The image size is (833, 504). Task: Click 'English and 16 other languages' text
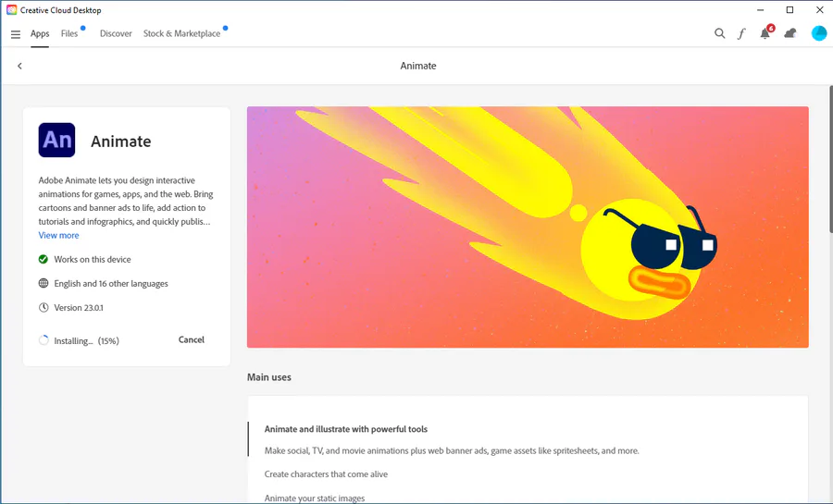click(111, 284)
